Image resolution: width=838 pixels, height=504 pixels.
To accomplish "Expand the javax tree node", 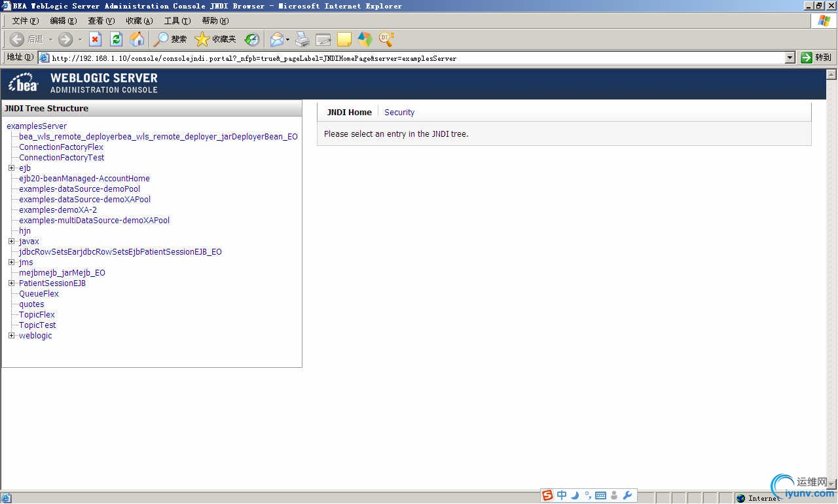I will coord(11,242).
